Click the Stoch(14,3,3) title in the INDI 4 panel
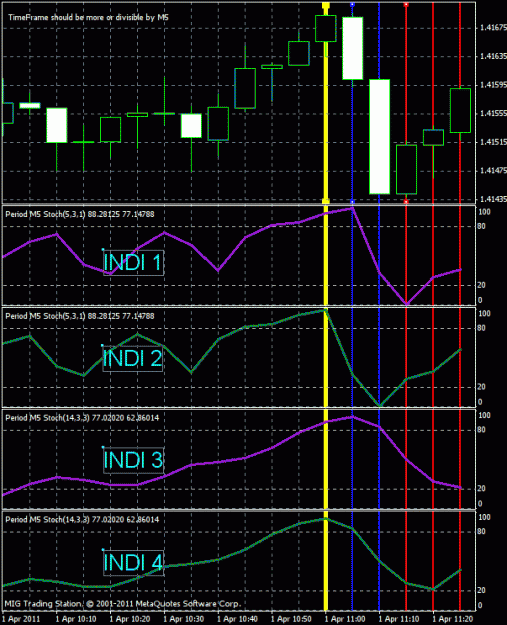 [82, 519]
